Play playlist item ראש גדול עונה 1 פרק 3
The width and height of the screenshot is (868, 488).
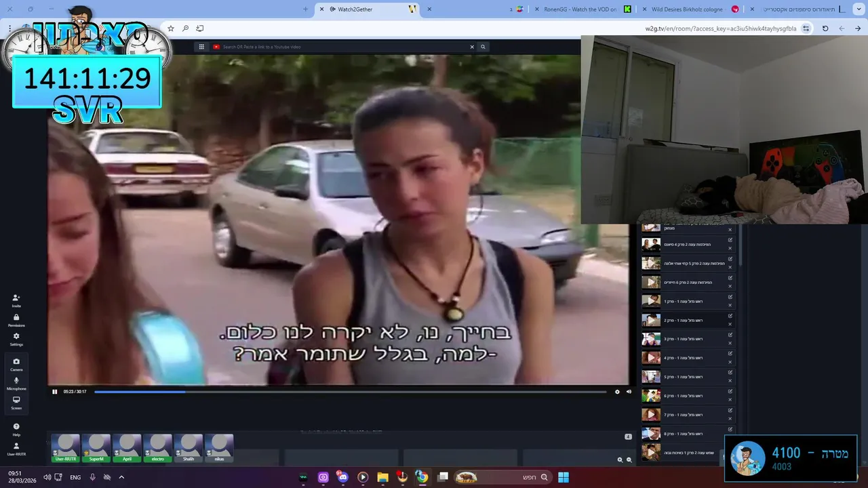point(651,339)
